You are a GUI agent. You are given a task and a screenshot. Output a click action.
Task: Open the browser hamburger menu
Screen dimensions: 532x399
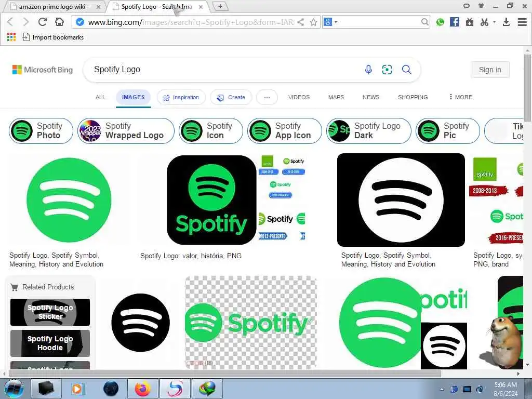pos(522,22)
